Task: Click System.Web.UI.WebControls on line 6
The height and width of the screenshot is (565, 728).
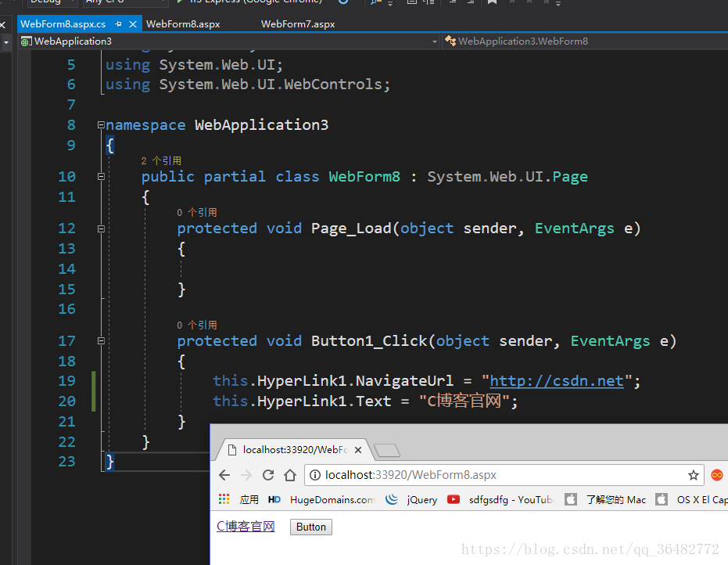Action: coord(271,85)
